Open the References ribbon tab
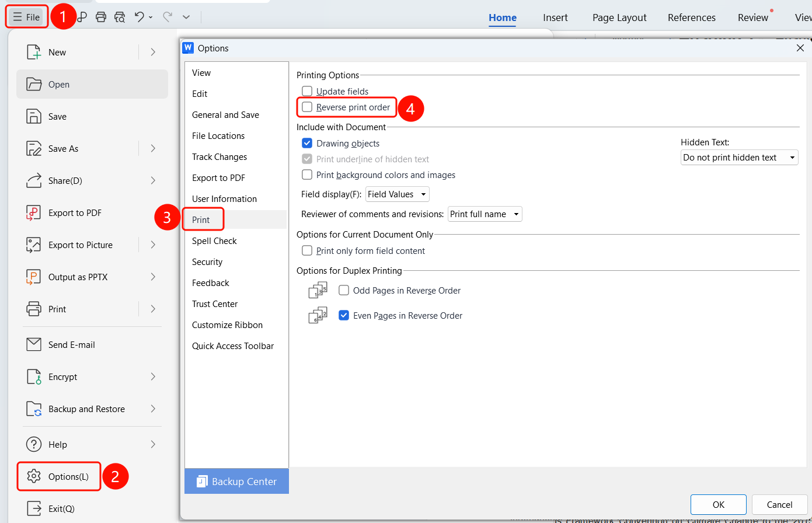 [x=692, y=18]
